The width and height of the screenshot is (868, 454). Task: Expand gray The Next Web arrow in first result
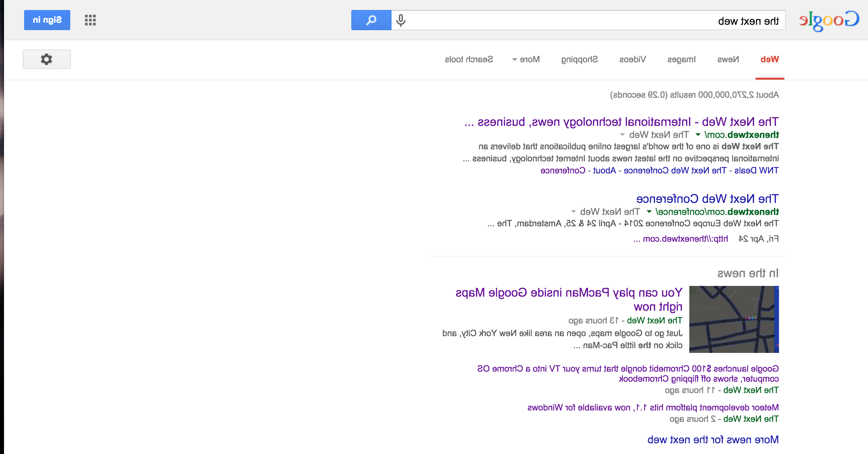click(622, 135)
